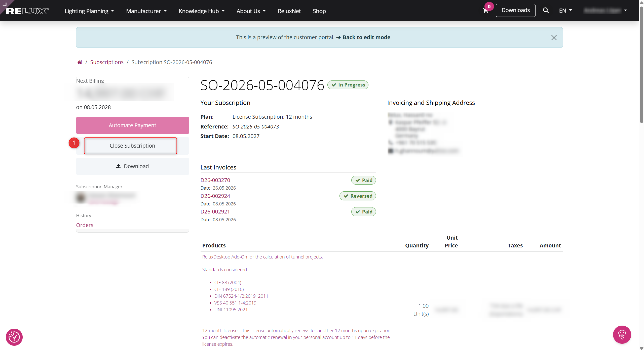The width and height of the screenshot is (644, 350).
Task: Open Shop menu item
Action: (x=319, y=11)
